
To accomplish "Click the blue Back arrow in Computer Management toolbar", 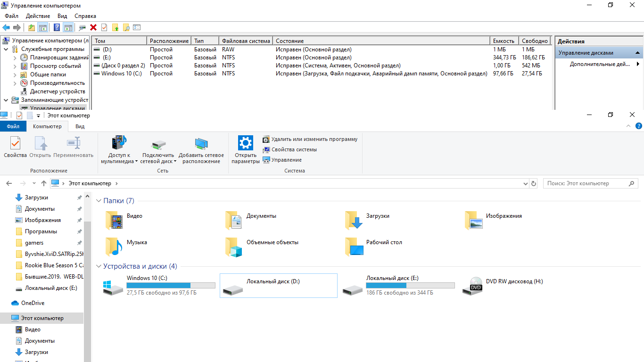I will pos(6,27).
